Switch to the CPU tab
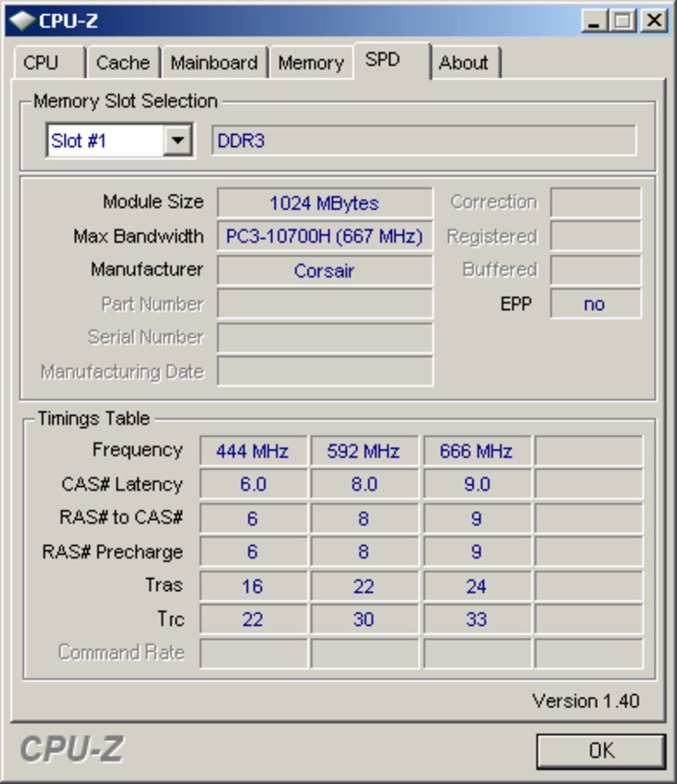677x784 pixels. coord(49,62)
